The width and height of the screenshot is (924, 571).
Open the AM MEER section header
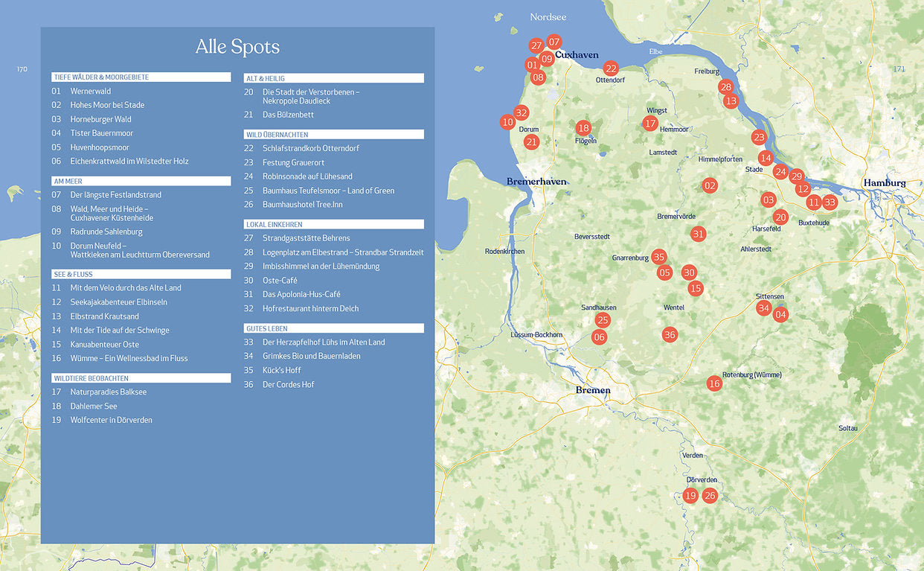pos(141,180)
